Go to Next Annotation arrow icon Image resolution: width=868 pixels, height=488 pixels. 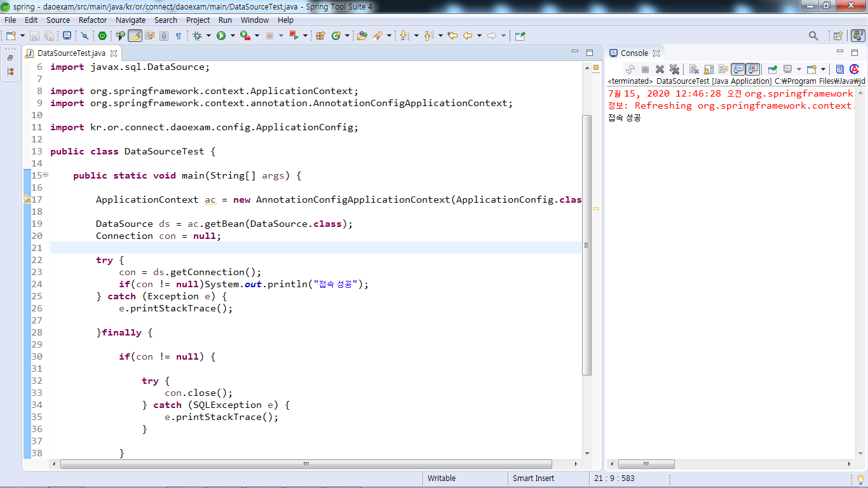pos(404,36)
